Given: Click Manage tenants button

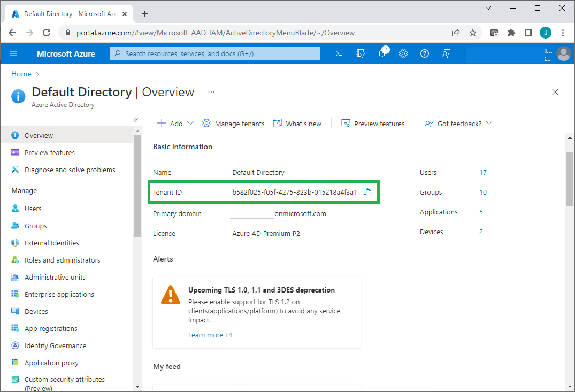Looking at the screenshot, I should [x=233, y=124].
